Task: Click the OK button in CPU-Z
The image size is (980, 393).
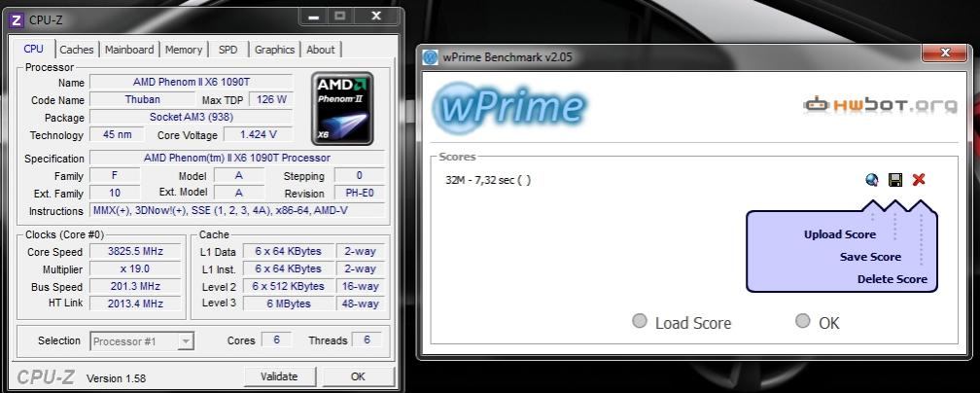Action: click(358, 376)
